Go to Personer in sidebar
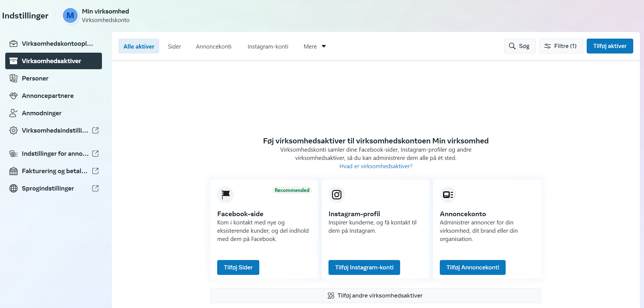Viewport: 644px width, 308px height. click(x=53, y=78)
